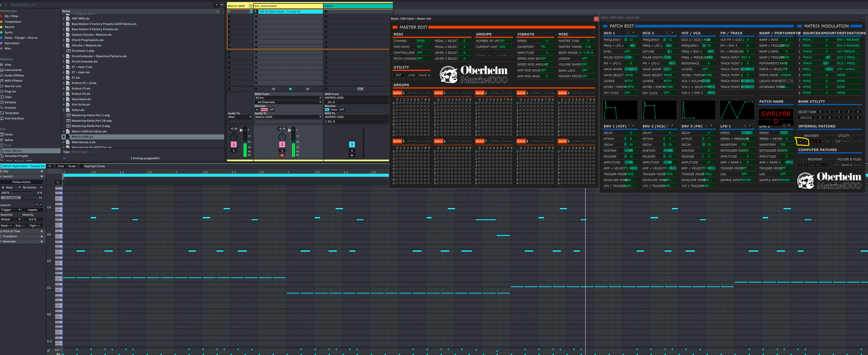
Task: Solo track 2 with its S button
Action: [x=282, y=151]
